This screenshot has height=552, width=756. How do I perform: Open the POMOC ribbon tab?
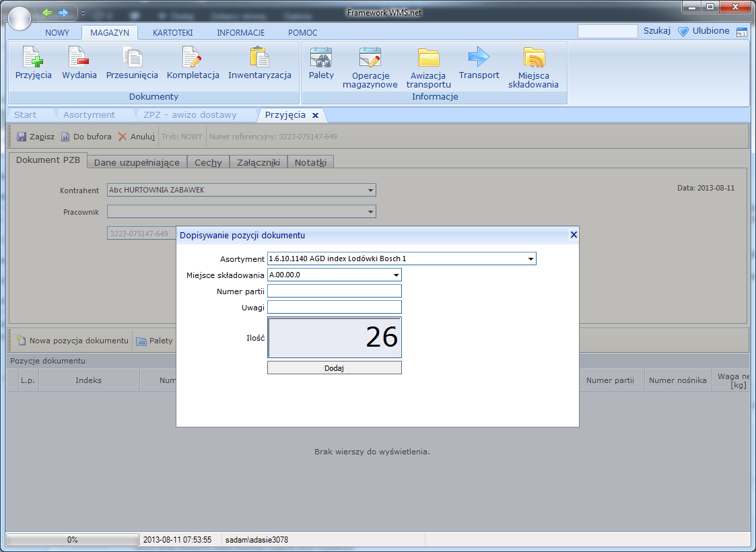303,33
